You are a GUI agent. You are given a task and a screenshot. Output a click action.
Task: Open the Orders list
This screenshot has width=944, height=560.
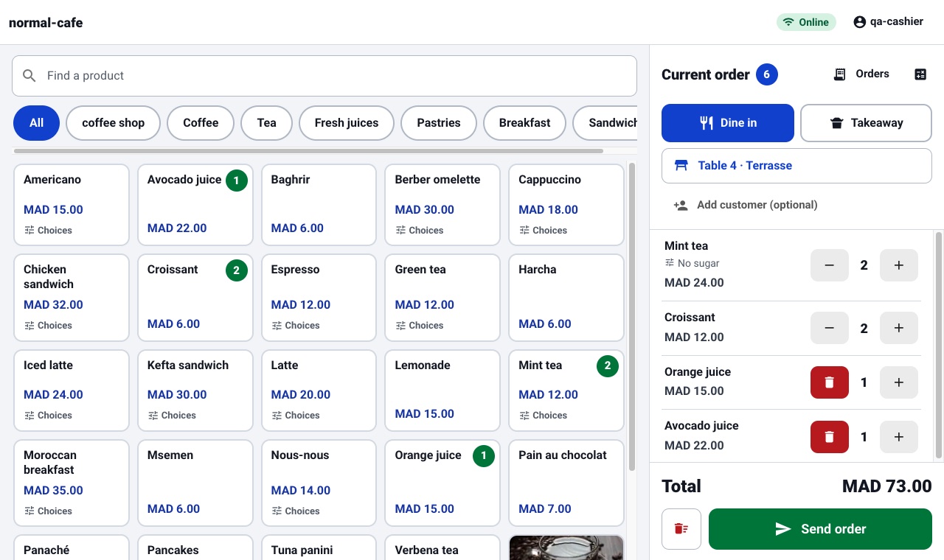click(x=861, y=74)
